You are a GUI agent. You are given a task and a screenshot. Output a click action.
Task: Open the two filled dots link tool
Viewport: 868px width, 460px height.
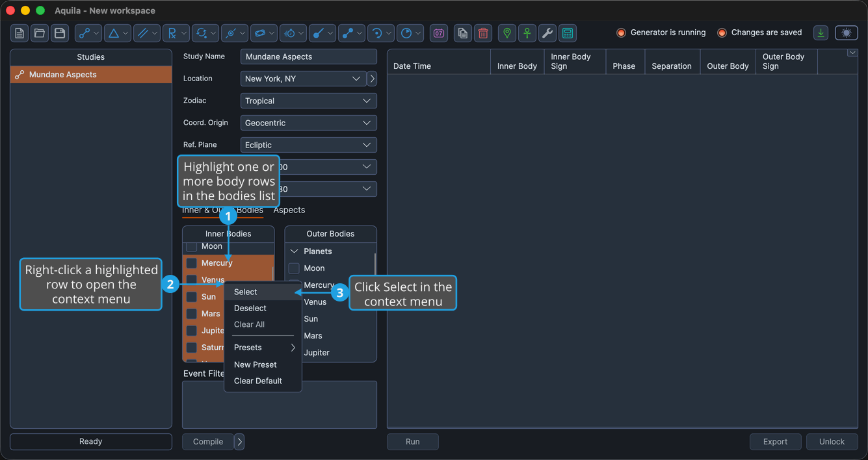(x=352, y=33)
